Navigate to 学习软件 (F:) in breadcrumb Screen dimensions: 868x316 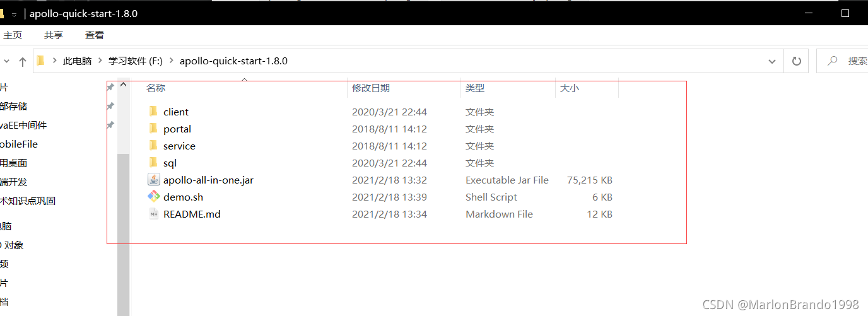[x=136, y=61]
